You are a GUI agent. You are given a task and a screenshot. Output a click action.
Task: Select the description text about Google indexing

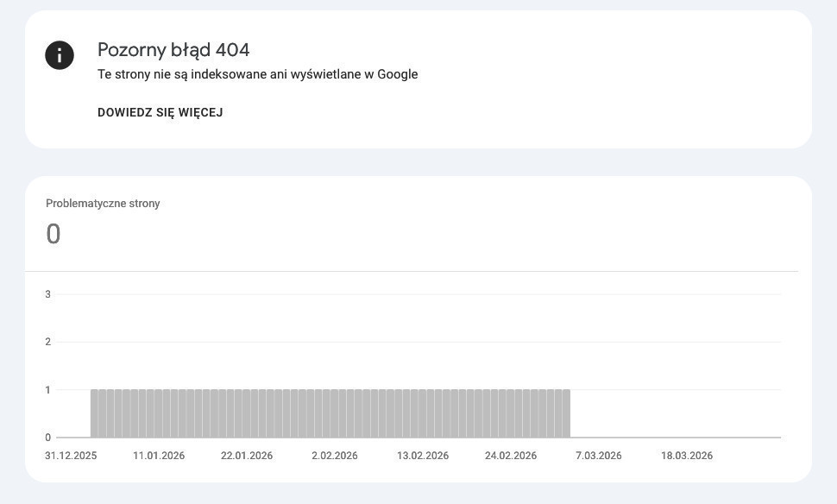click(x=257, y=74)
